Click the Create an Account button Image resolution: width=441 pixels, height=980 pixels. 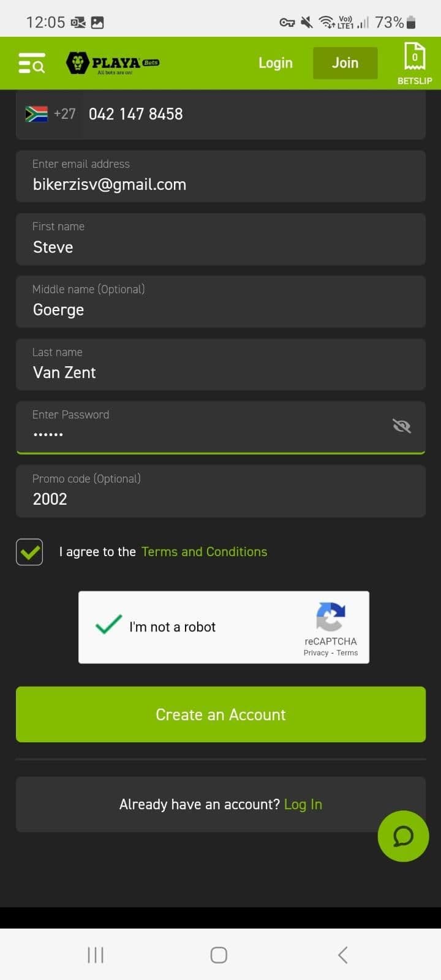click(221, 714)
